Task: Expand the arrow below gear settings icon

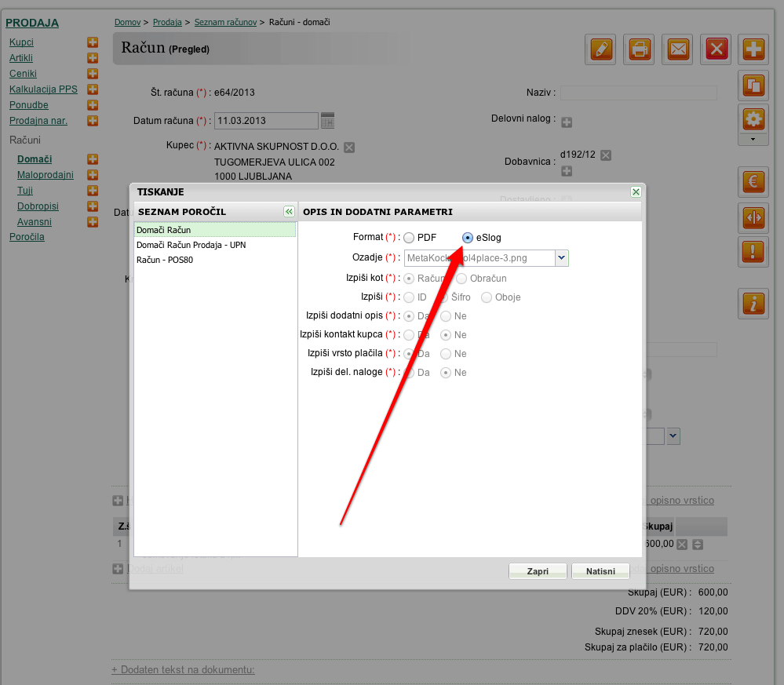Action: tap(753, 140)
